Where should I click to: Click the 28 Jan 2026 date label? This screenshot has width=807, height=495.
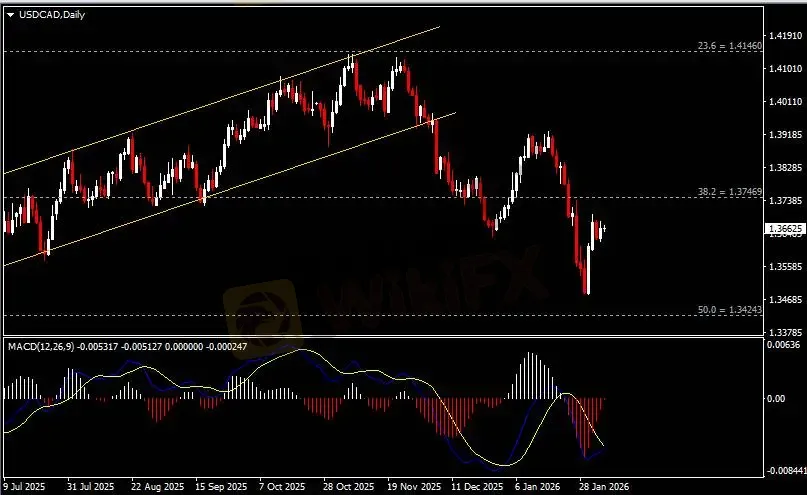coord(604,486)
